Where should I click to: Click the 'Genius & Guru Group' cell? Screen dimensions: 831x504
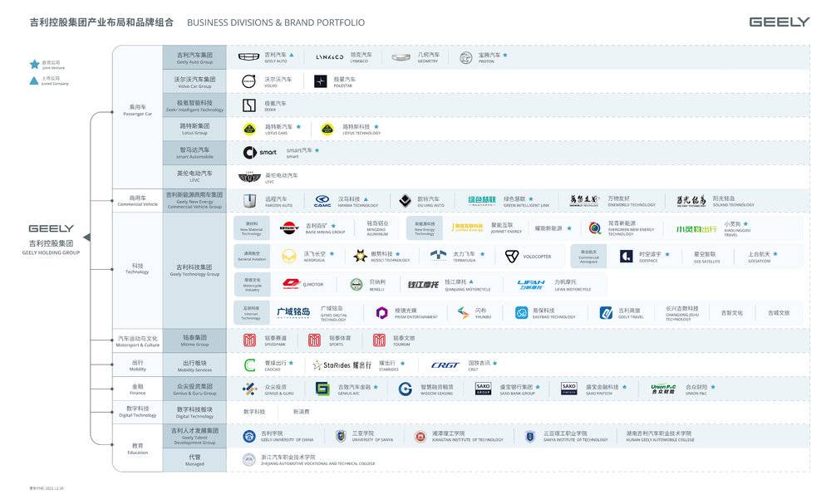pyautogui.click(x=194, y=389)
